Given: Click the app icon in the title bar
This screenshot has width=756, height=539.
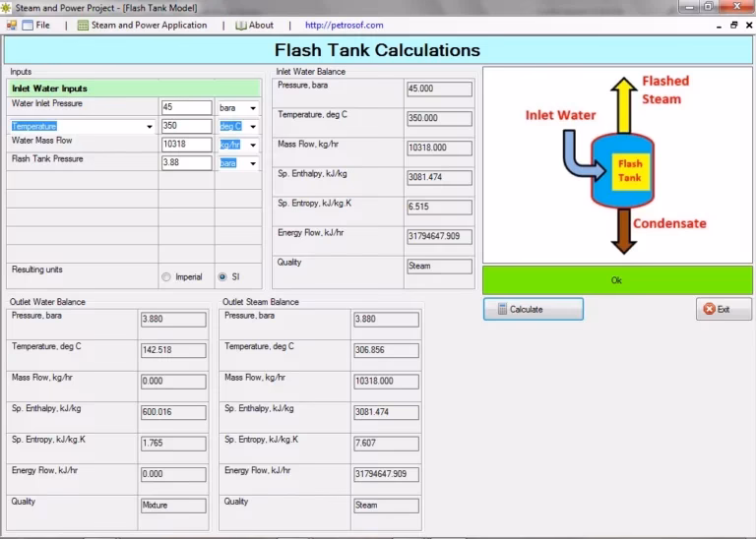Looking at the screenshot, I should click(x=6, y=8).
